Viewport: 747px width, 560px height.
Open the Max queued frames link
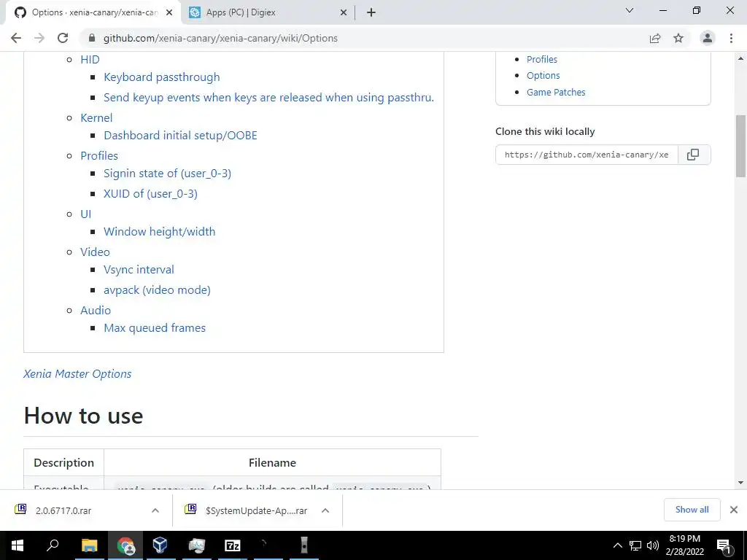pos(155,328)
